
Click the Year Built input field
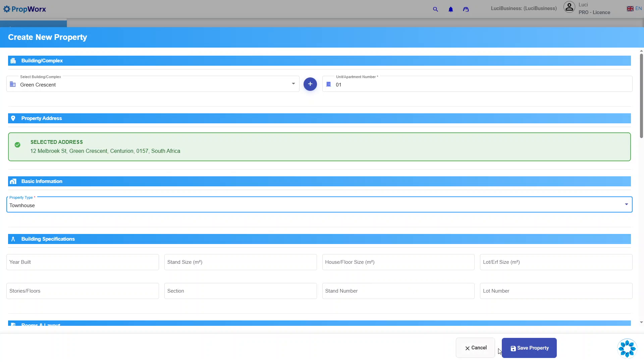pyautogui.click(x=83, y=262)
